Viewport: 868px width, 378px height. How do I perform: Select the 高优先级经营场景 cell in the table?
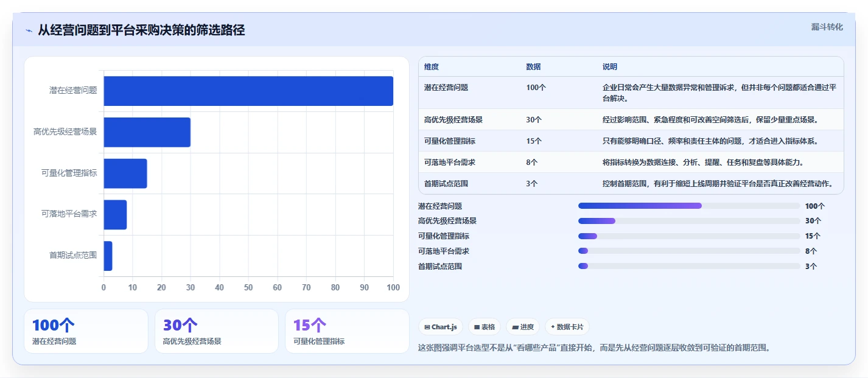(453, 119)
